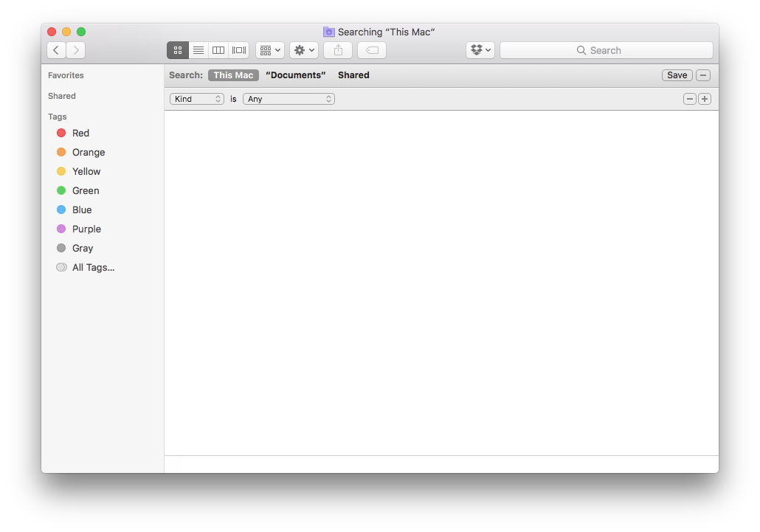Select the Gray tag

coord(83,248)
